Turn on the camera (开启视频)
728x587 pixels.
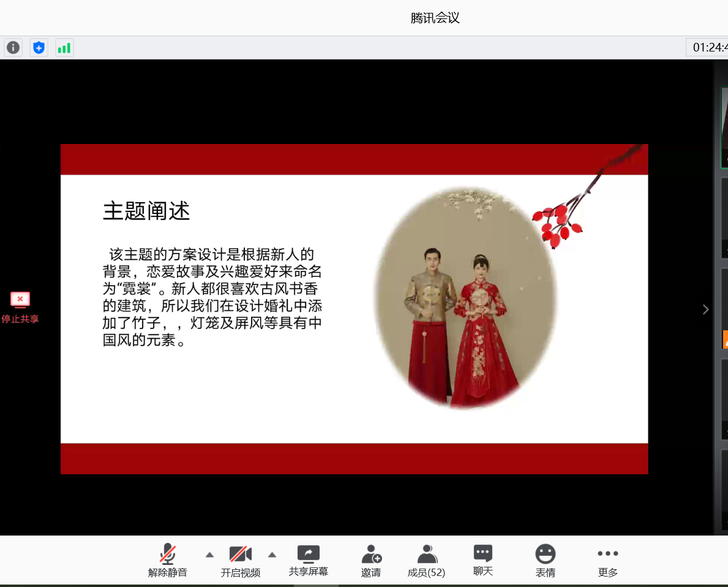241,560
